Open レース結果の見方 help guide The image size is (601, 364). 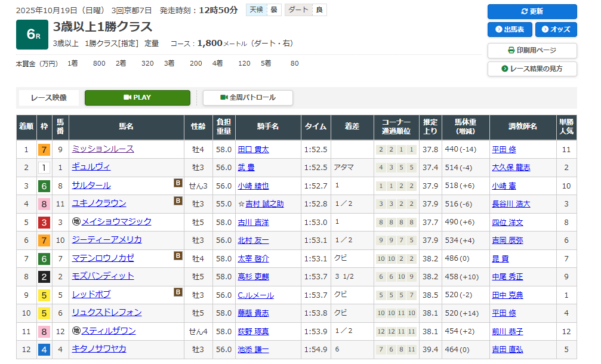[532, 69]
